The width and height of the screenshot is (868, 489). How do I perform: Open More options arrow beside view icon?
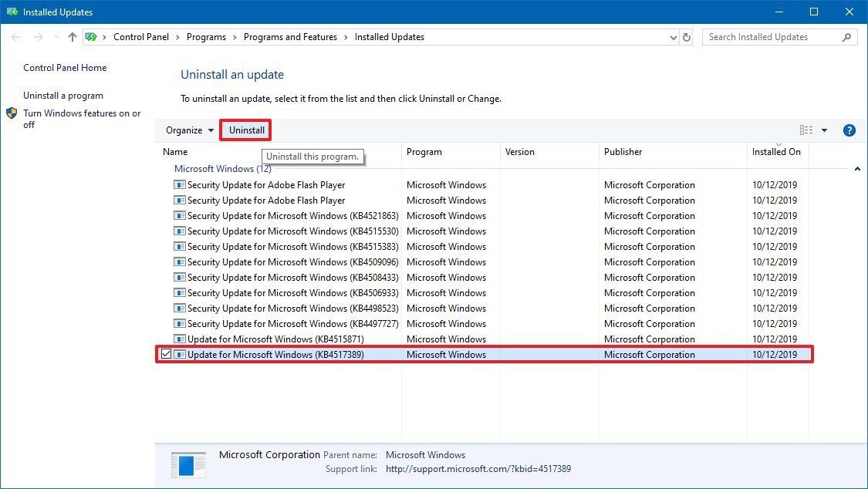click(x=824, y=130)
